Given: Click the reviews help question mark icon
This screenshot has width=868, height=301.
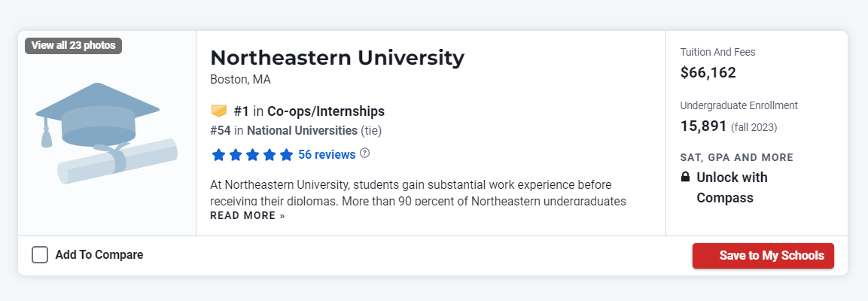Looking at the screenshot, I should (364, 153).
